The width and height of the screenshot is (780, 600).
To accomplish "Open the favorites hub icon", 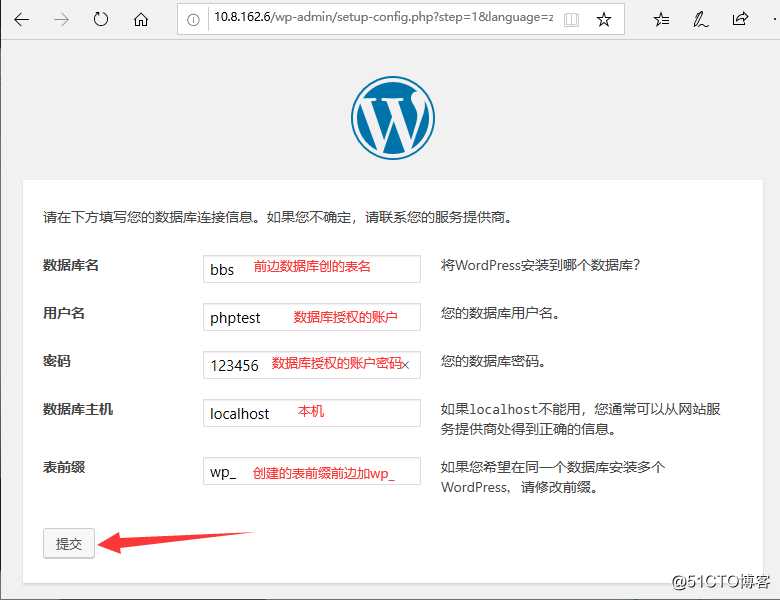I will [661, 20].
